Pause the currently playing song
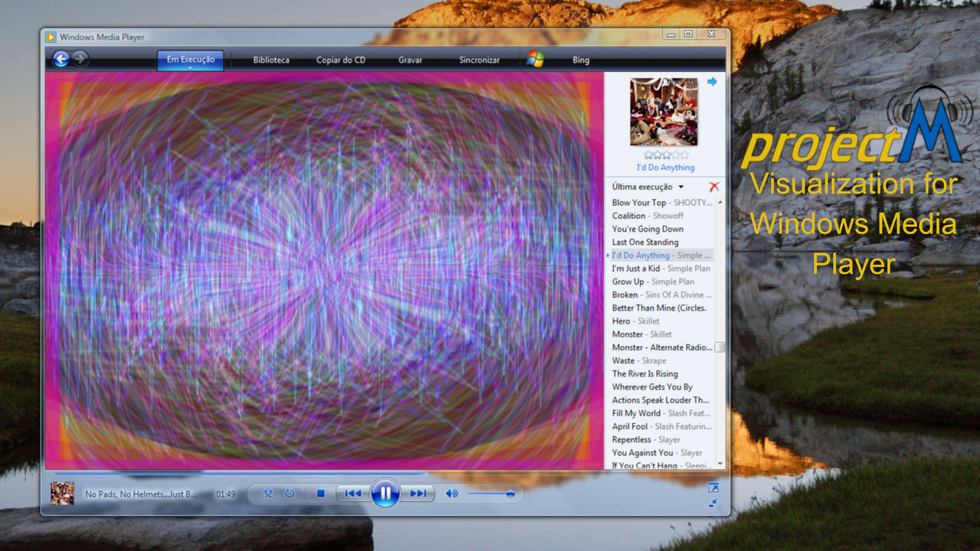This screenshot has height=551, width=980. click(x=385, y=493)
